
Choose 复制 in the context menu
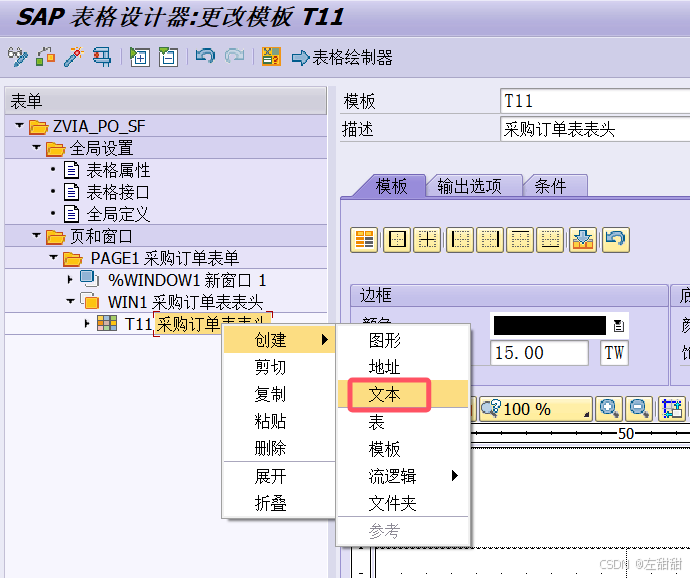[279, 394]
